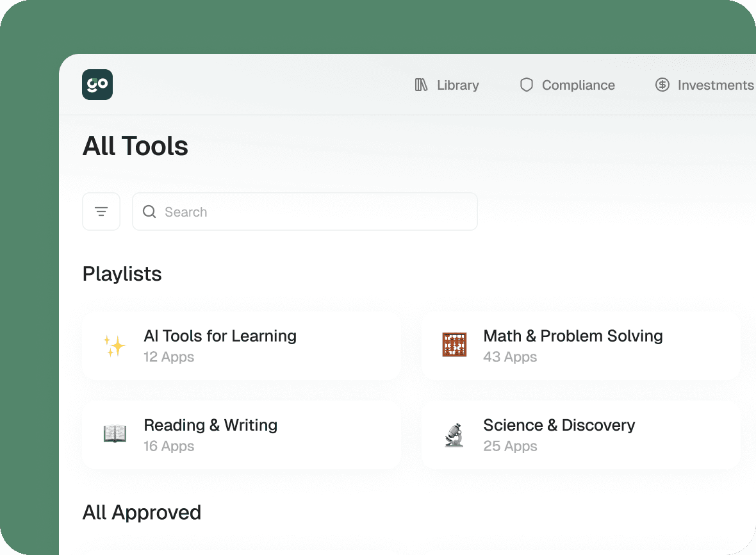Click the '43 Apps' count text
756x555 pixels.
(510, 358)
